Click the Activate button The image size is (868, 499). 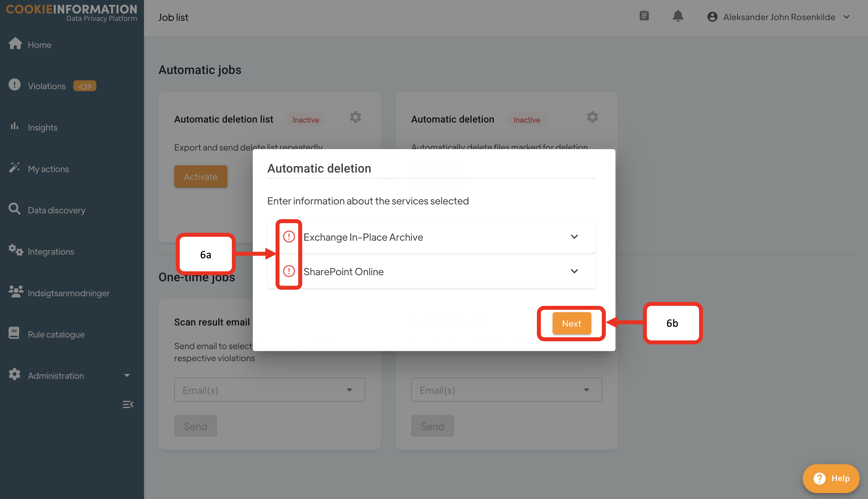200,176
